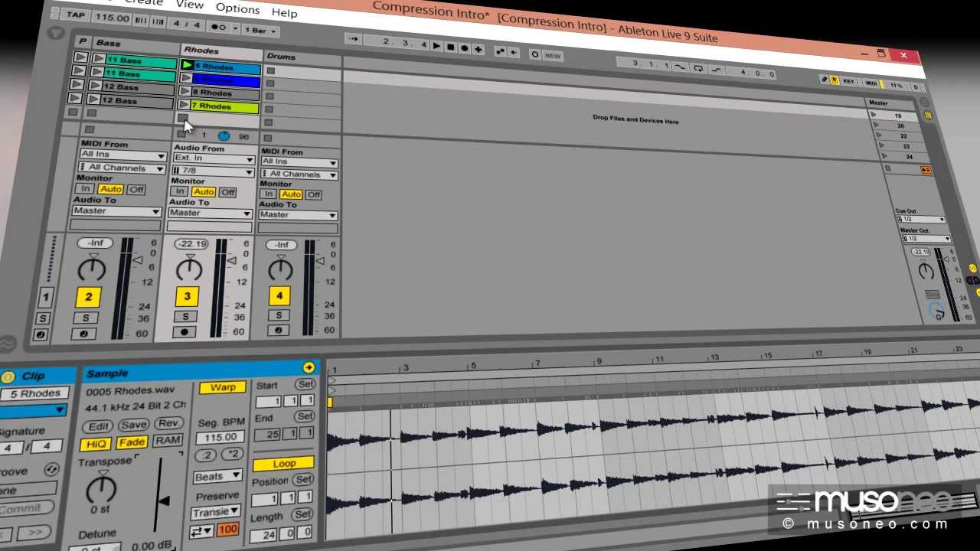Launch Master scene 19
The image size is (980, 551).
(874, 115)
